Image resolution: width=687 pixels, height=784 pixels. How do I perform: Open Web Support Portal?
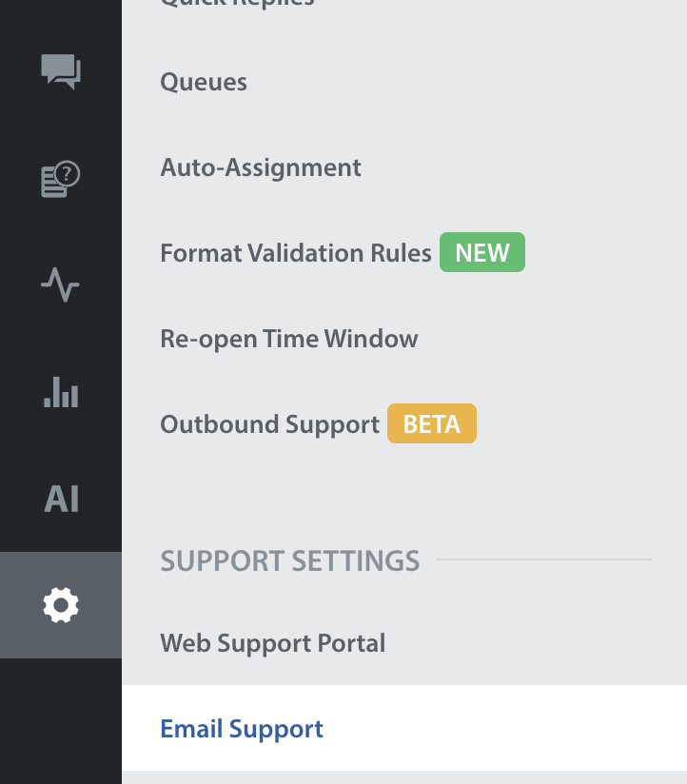point(273,643)
